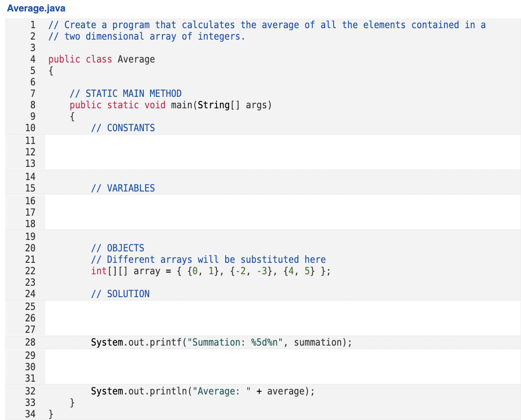Click the Summation printf statement
Viewport: 521px width, 420px height.
(221, 342)
